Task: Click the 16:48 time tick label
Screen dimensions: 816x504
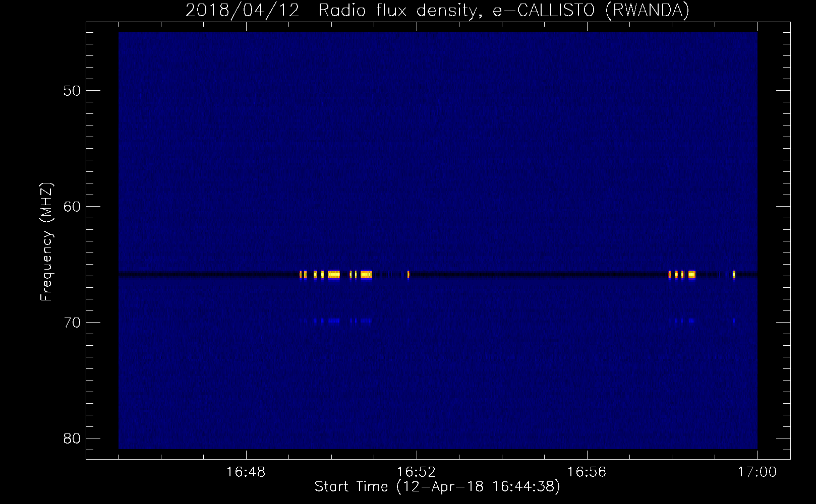Action: (246, 472)
